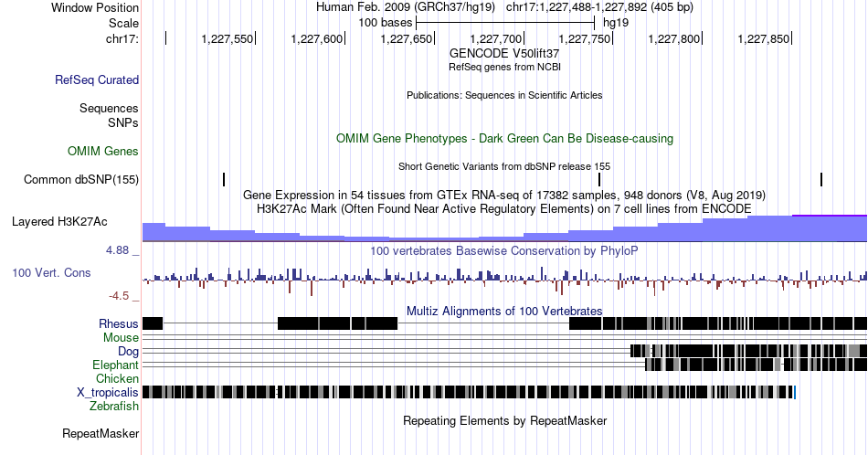Select the Elephant alignment row label
The width and height of the screenshot is (868, 455).
pyautogui.click(x=116, y=365)
